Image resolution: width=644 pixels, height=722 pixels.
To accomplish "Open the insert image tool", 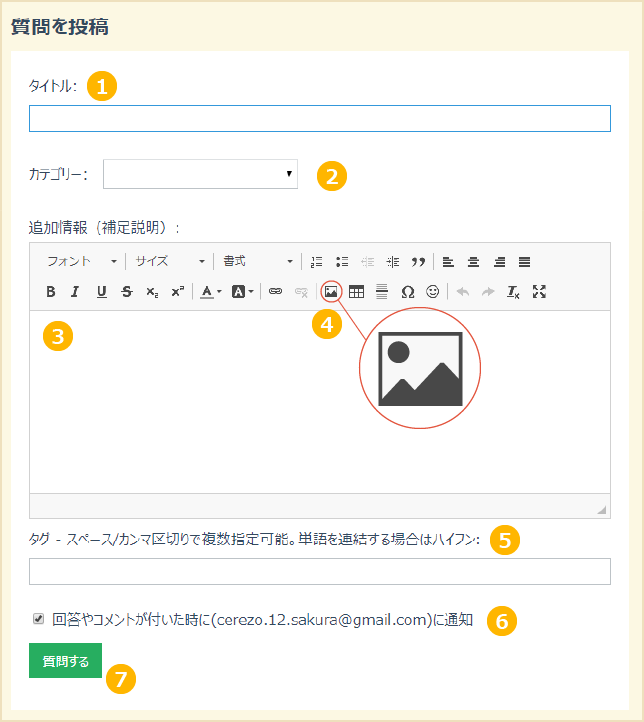I will point(332,292).
